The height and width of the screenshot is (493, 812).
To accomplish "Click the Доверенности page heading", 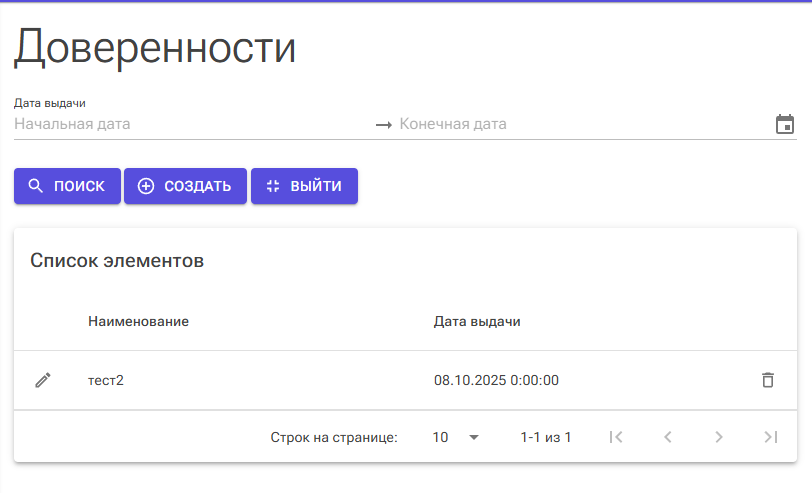I will (x=155, y=48).
